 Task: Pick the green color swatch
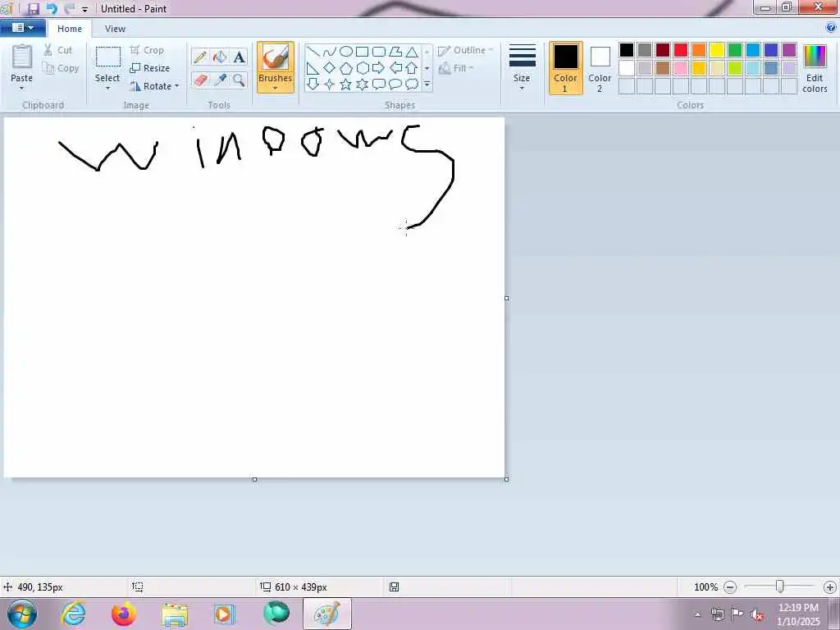click(x=735, y=50)
